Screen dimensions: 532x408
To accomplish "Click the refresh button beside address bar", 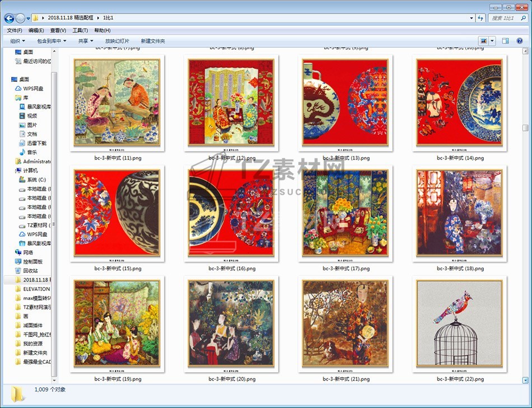I will coord(480,18).
